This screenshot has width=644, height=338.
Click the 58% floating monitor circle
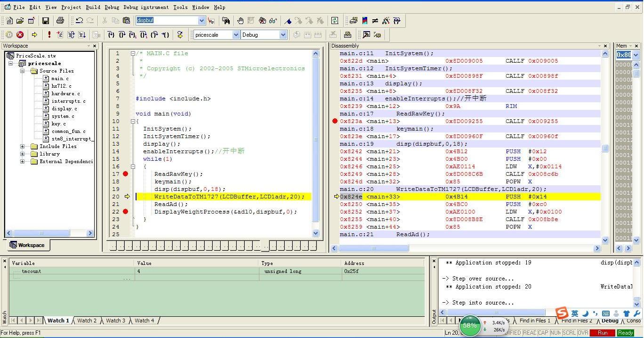coord(470,325)
